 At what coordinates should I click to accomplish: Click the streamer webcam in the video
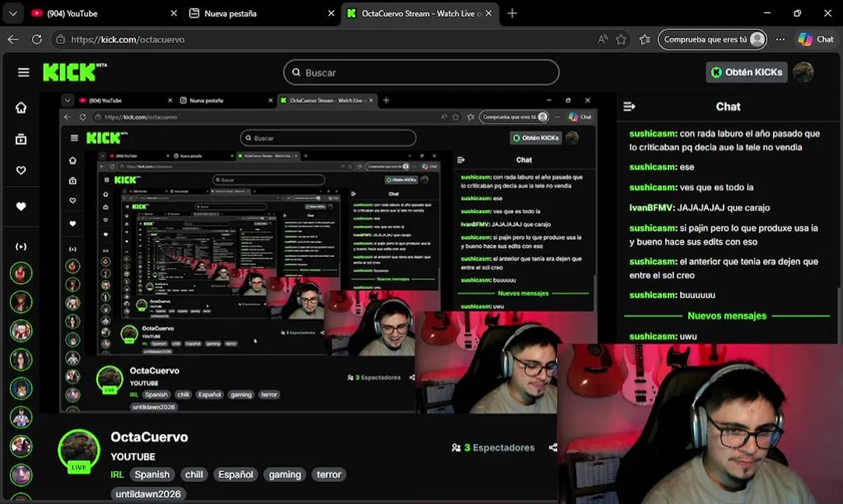pyautogui.click(x=700, y=423)
